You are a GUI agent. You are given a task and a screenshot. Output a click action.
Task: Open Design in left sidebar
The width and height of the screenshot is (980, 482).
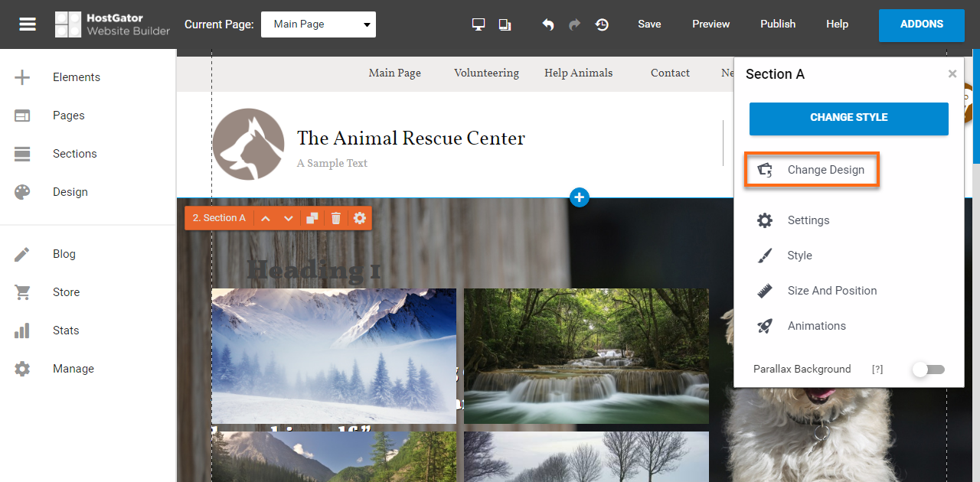pos(70,192)
